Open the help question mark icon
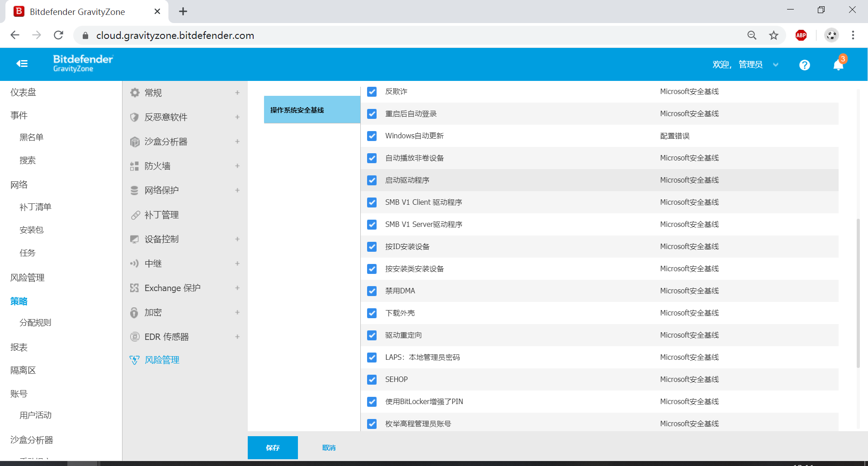This screenshot has width=868, height=466. coord(804,65)
